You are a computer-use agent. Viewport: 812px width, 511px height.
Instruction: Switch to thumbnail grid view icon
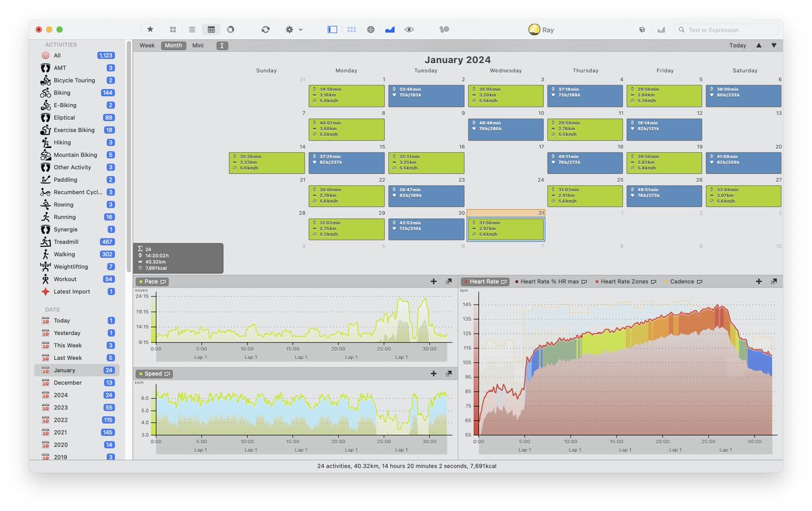(173, 30)
